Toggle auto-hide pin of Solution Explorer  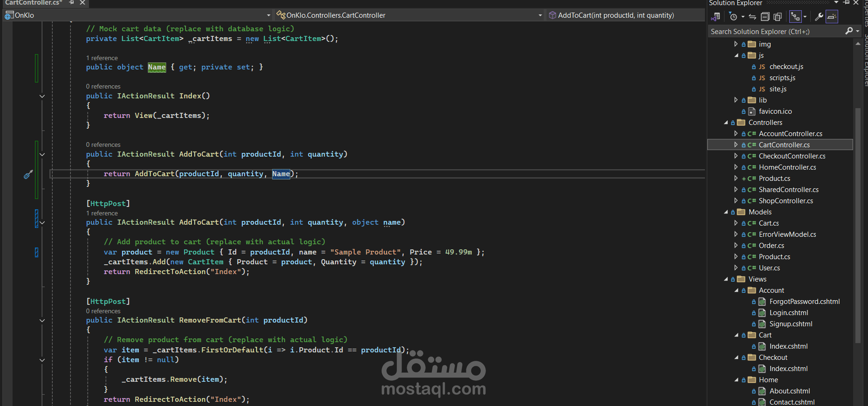pyautogui.click(x=846, y=2)
